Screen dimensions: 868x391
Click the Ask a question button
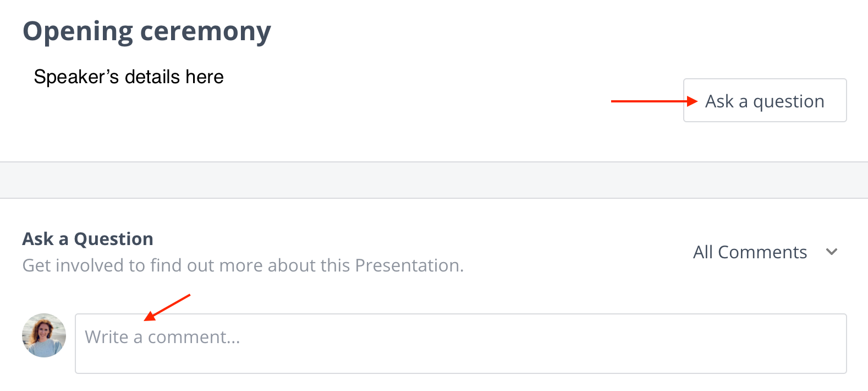click(765, 100)
